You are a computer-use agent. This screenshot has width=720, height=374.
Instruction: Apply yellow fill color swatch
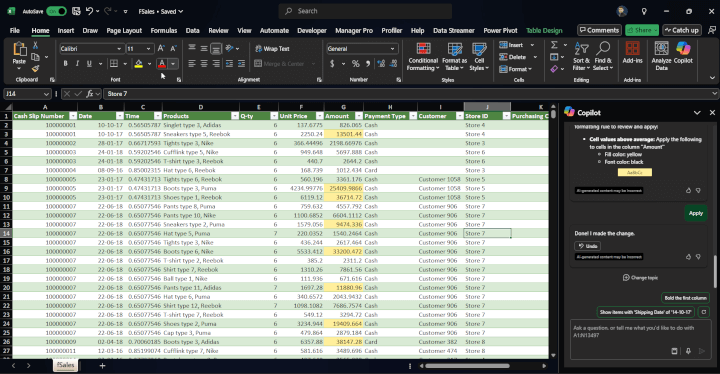(x=138, y=63)
